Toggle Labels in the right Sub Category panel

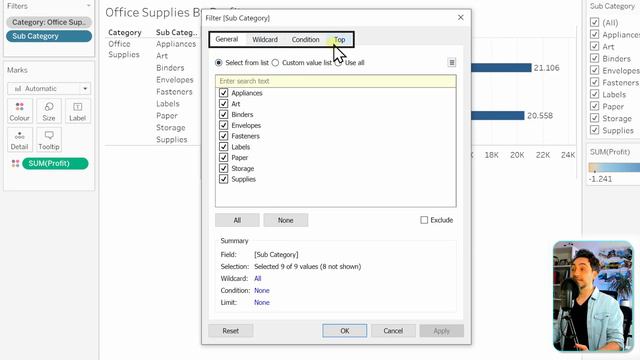[594, 94]
